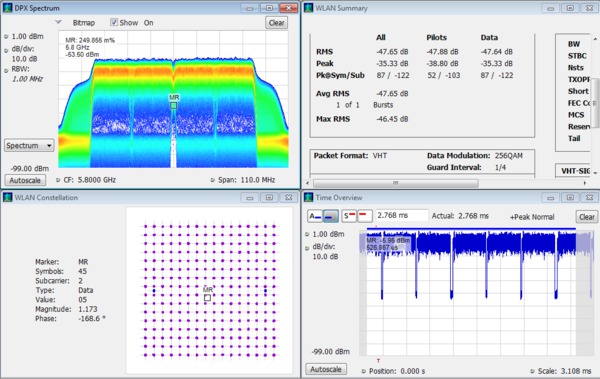Click the Guard Interval 1/4 value
Screen dimensions: 600x379
(500, 167)
